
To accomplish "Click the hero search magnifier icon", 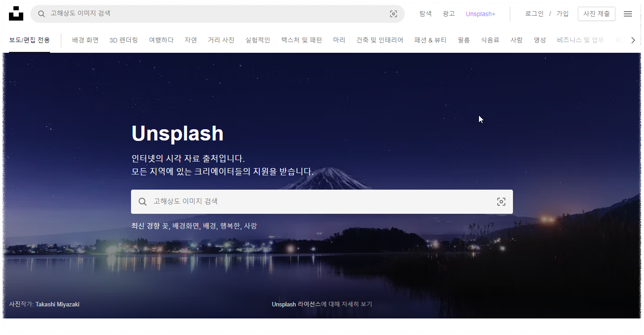I will click(143, 202).
